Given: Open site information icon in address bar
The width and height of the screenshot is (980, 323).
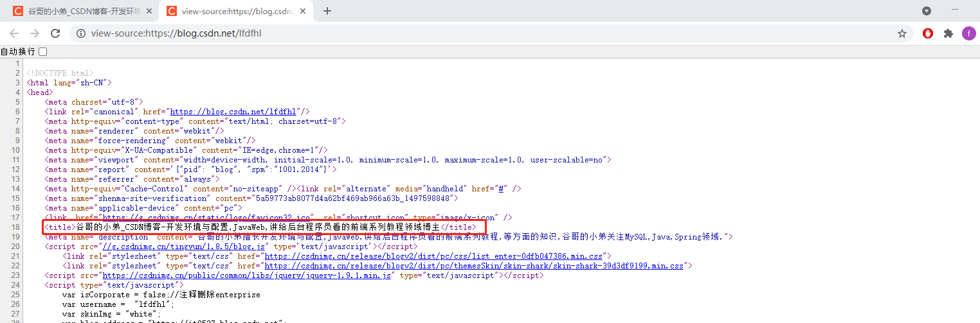Looking at the screenshot, I should click(80, 33).
